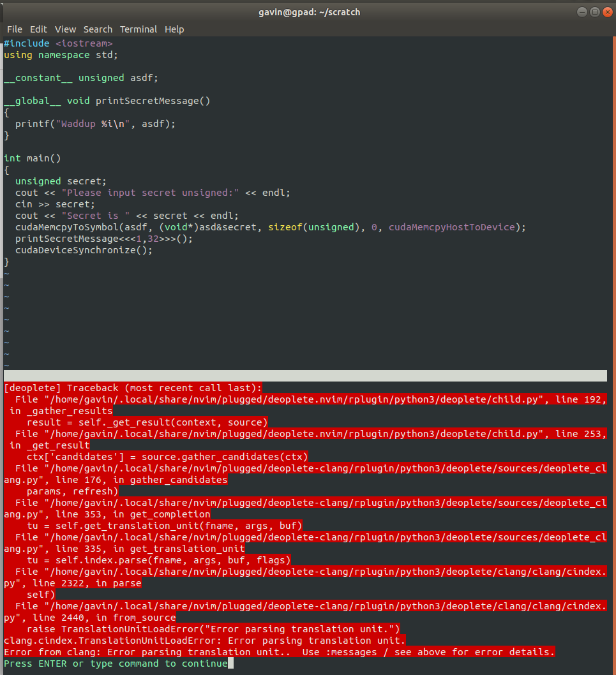The image size is (616, 675).
Task: Open the Edit menu
Action: 38,29
